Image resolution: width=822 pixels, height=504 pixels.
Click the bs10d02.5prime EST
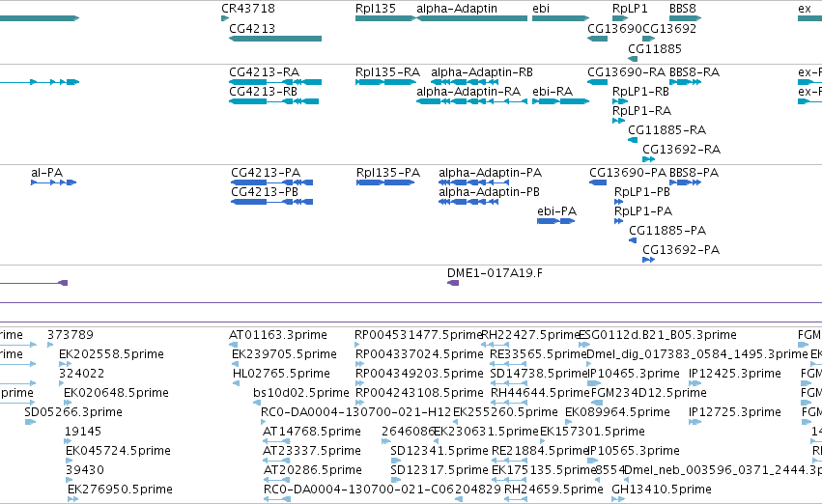pyautogui.click(x=257, y=403)
